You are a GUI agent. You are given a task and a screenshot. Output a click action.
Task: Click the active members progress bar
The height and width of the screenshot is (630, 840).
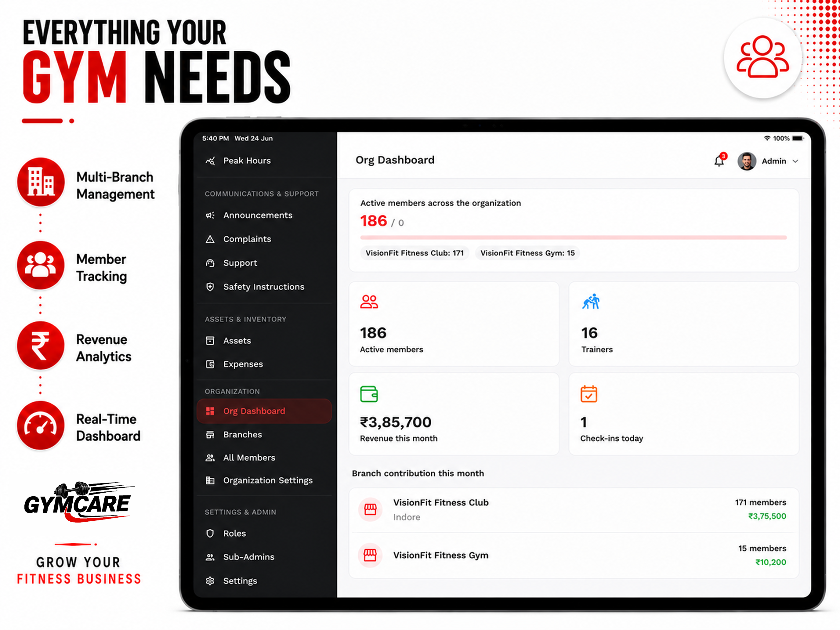(x=574, y=238)
